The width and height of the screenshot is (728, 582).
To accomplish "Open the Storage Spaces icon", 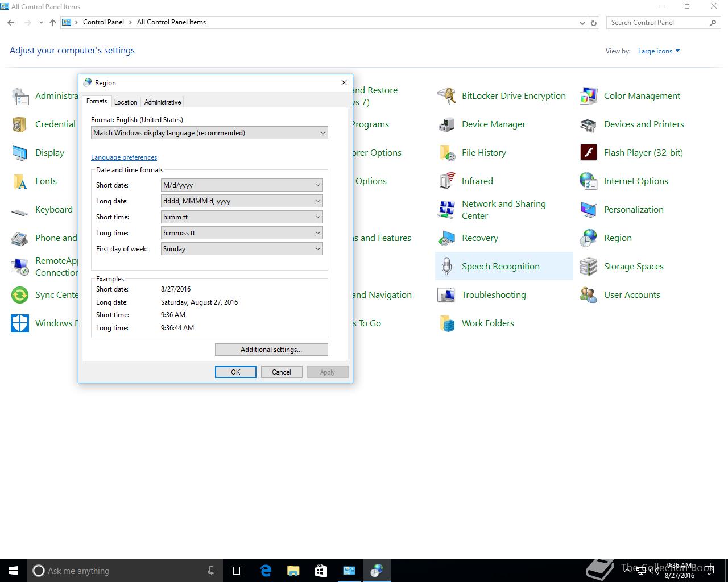I will coord(589,267).
